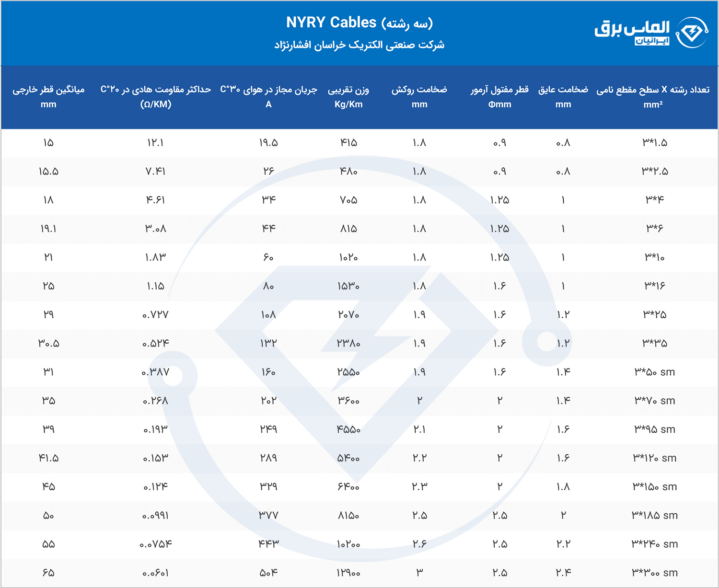Click the resistance value ۰.۷۲۷

click(155, 315)
